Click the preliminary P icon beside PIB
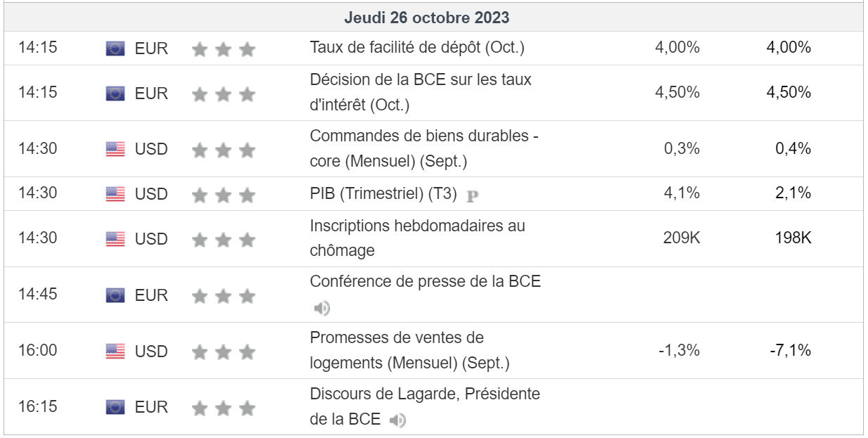Viewport: 868px width, 438px height. pyautogui.click(x=473, y=195)
